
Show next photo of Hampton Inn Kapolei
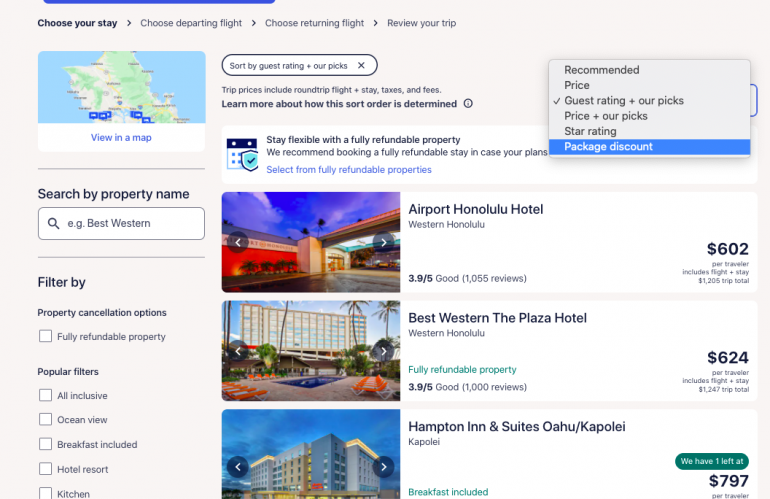click(x=384, y=466)
